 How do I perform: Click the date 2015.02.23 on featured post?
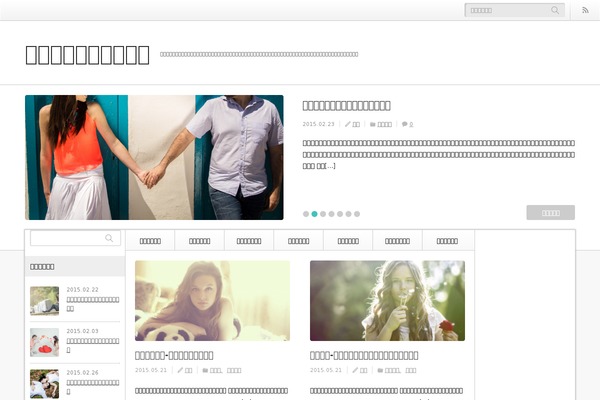[x=318, y=124]
